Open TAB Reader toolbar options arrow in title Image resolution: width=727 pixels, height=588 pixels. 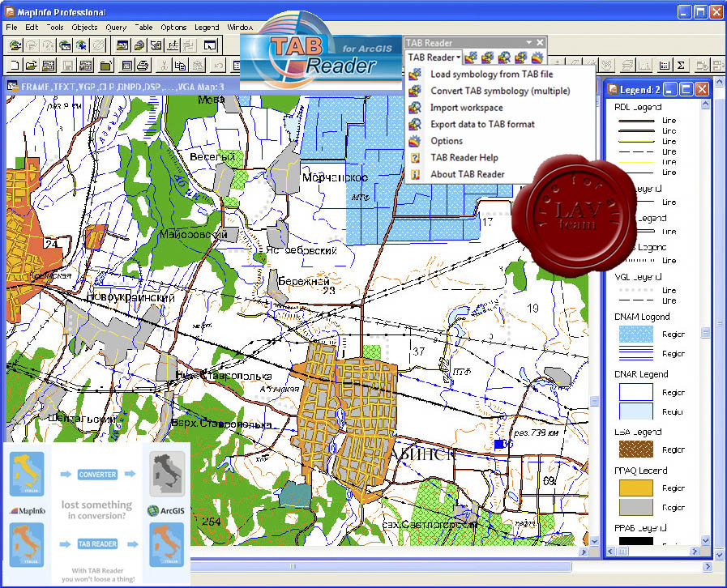pos(528,43)
